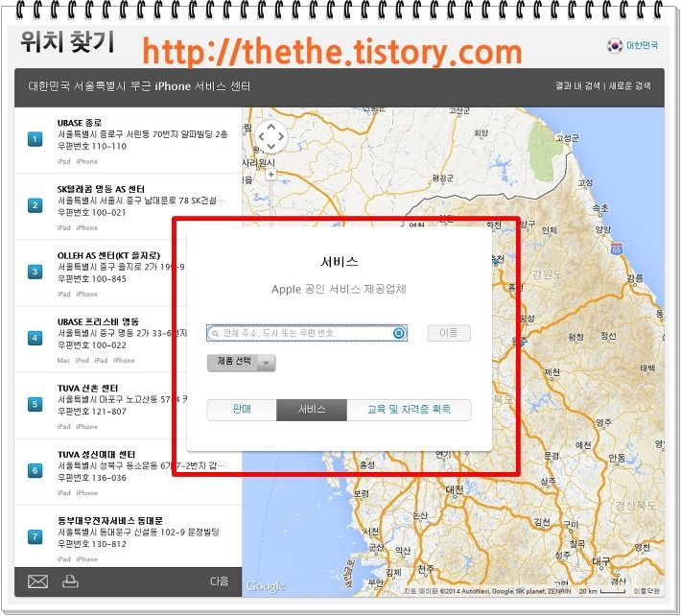Click the printer icon in footer
The height and width of the screenshot is (616, 681).
point(70,581)
